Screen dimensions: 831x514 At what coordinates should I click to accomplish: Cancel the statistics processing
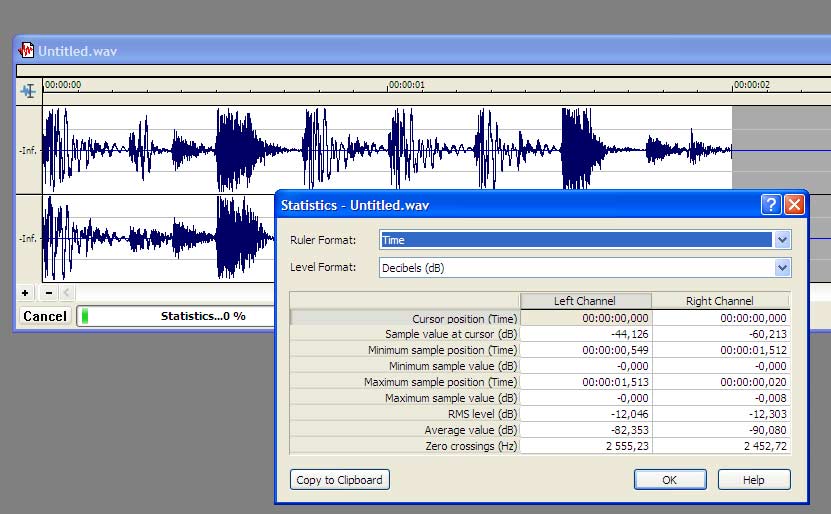click(x=45, y=316)
